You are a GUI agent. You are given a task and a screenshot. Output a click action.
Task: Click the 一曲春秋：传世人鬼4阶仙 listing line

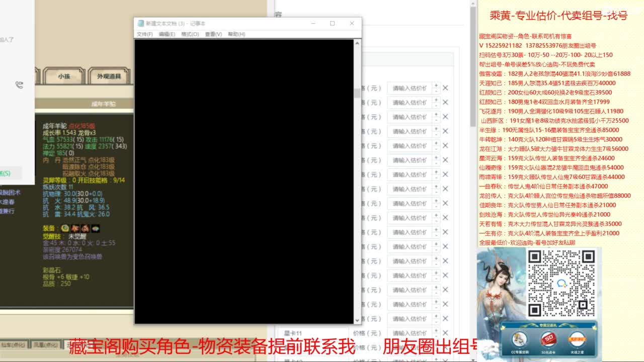(x=544, y=187)
